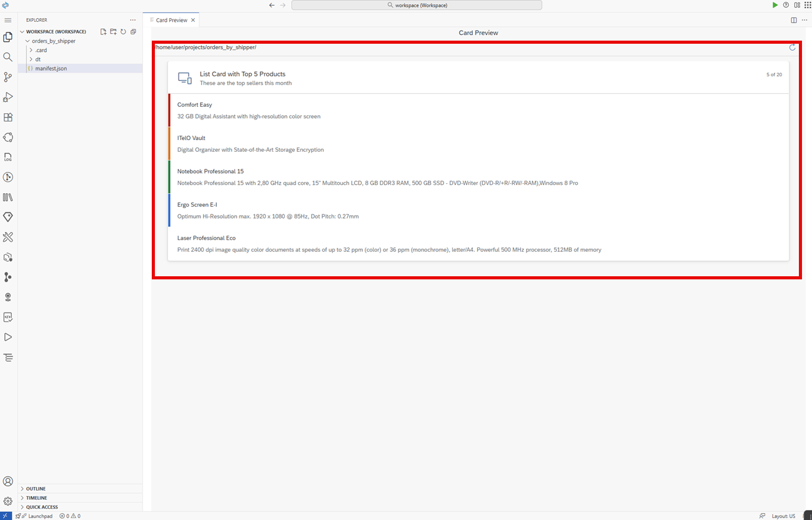Split the editor to the right
Viewport: 812px width, 520px height.
coord(794,20)
